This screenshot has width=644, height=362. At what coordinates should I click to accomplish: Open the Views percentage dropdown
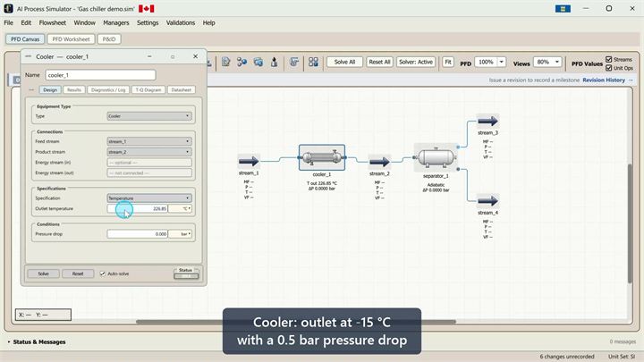point(547,62)
